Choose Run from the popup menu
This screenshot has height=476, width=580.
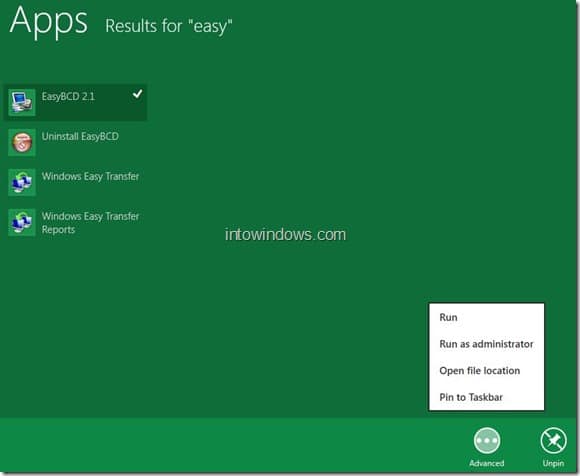(486, 317)
